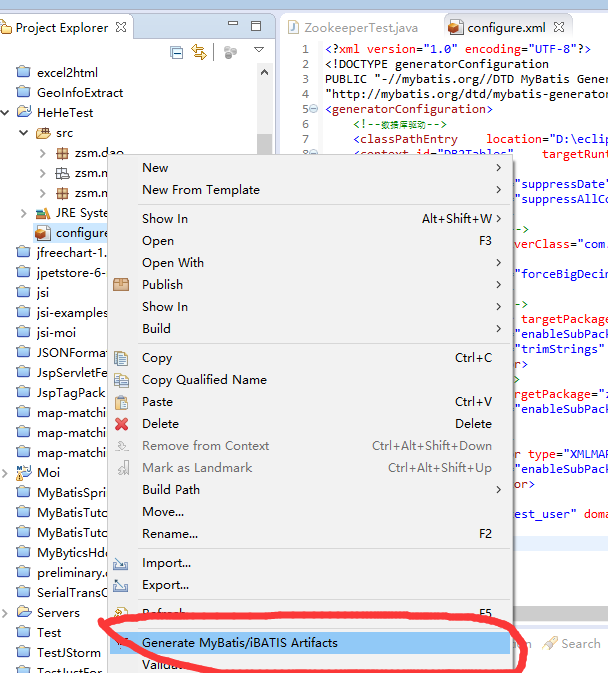Choose Export... from context menu
This screenshot has height=673, width=608.
pos(310,585)
